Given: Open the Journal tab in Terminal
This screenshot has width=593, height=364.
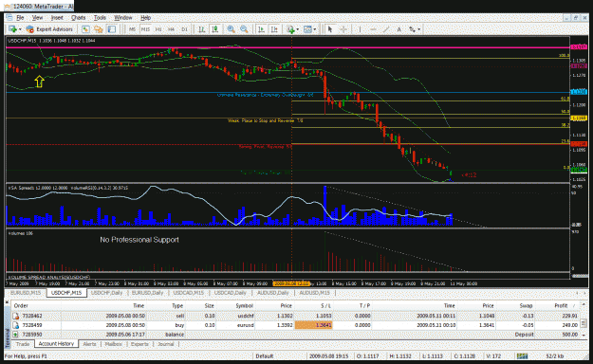Looking at the screenshot, I should click(x=166, y=344).
